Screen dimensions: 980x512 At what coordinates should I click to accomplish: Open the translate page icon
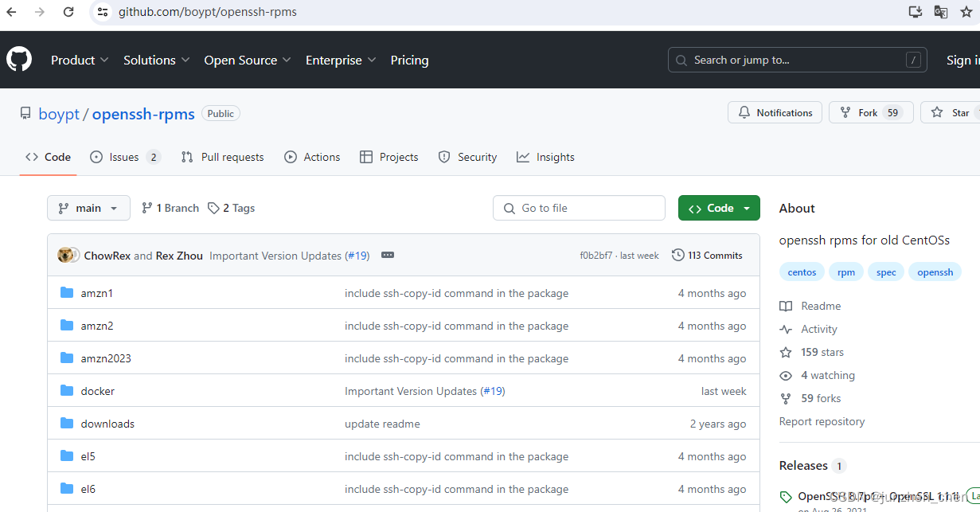pyautogui.click(x=941, y=12)
